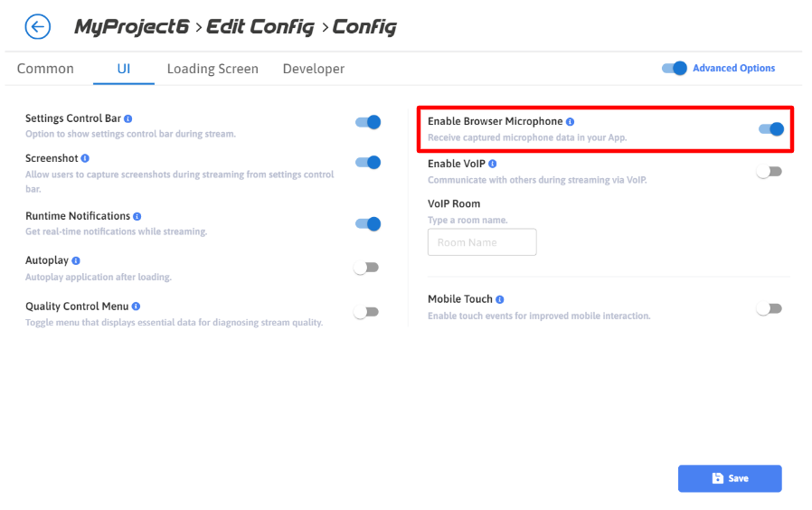Viewport: 812px width, 510px height.
Task: Click info icon next to Screenshot
Action: [85, 158]
